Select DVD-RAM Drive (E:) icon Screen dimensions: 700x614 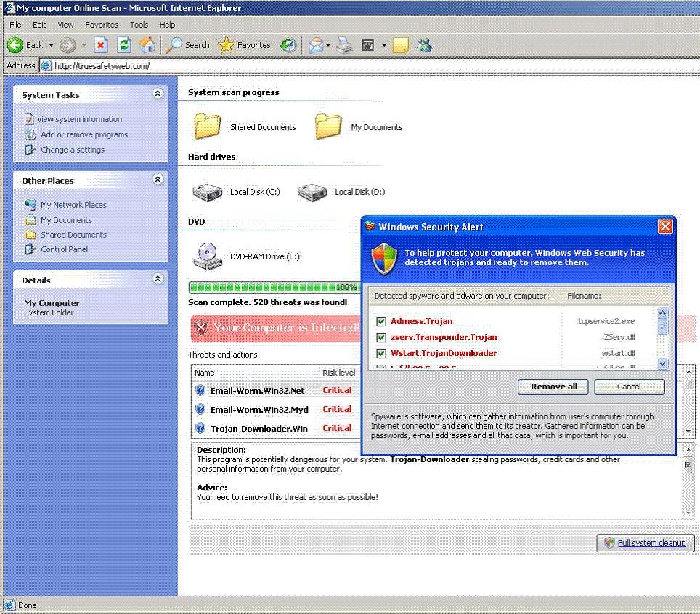[x=208, y=256]
